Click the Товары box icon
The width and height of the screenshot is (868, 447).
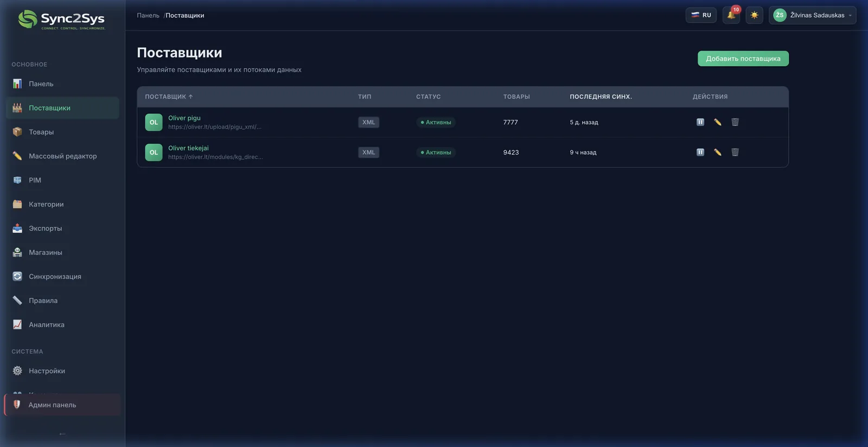pos(17,132)
